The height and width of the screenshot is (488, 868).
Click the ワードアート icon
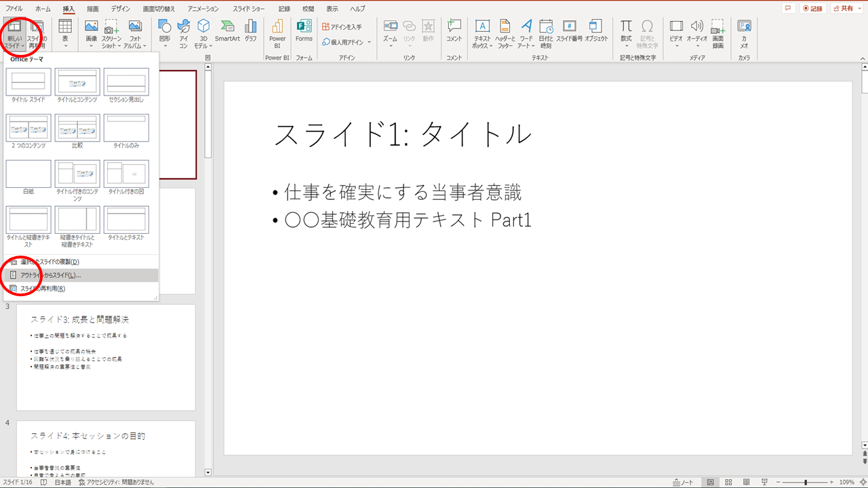526,34
